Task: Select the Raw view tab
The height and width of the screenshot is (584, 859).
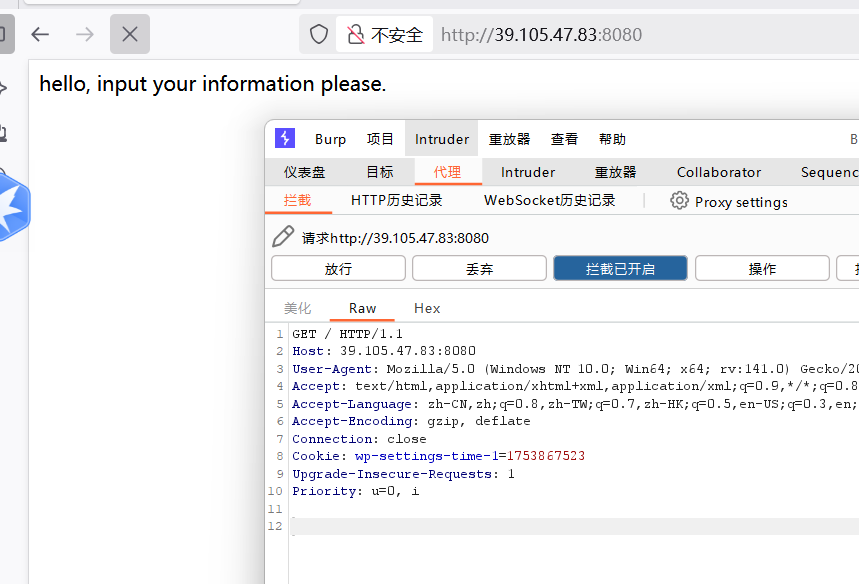Action: pyautogui.click(x=362, y=308)
